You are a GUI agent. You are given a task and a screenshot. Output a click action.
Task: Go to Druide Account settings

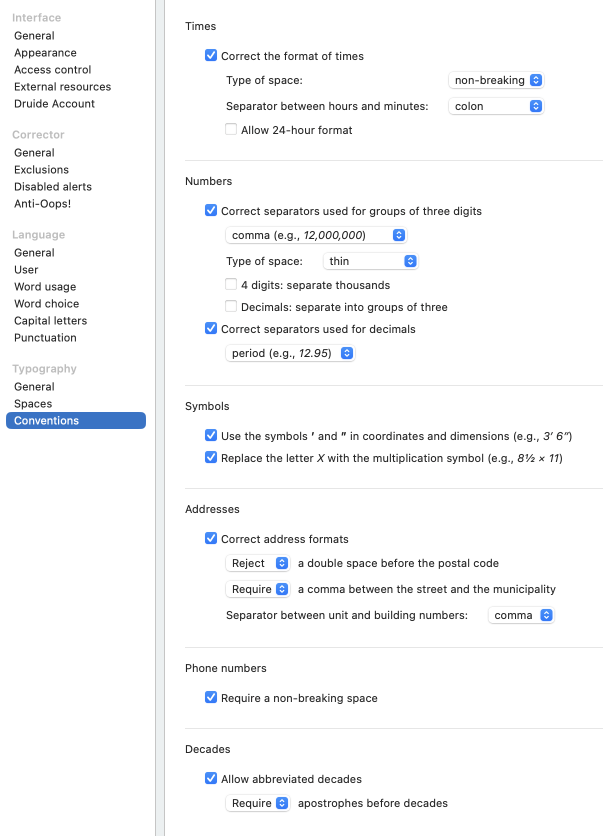[x=54, y=104]
